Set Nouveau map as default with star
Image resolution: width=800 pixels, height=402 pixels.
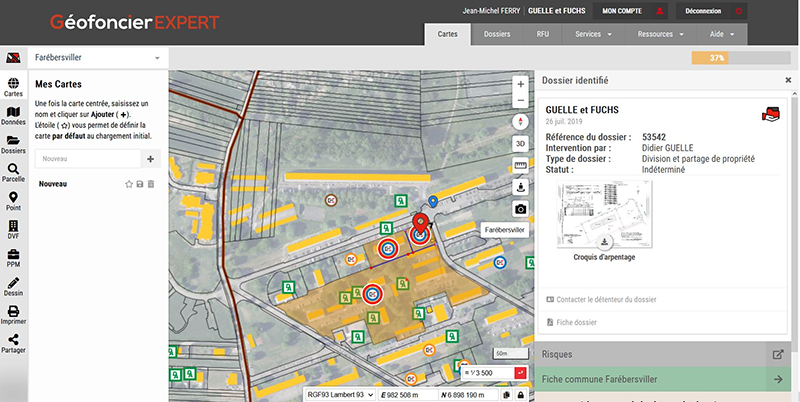[x=129, y=184]
